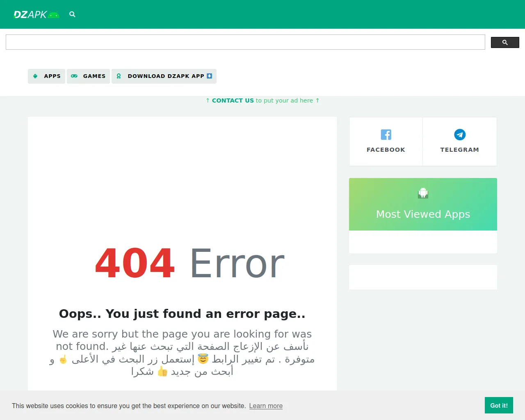Click the Facebook logo icon
Image resolution: width=525 pixels, height=420 pixels.
(x=386, y=135)
